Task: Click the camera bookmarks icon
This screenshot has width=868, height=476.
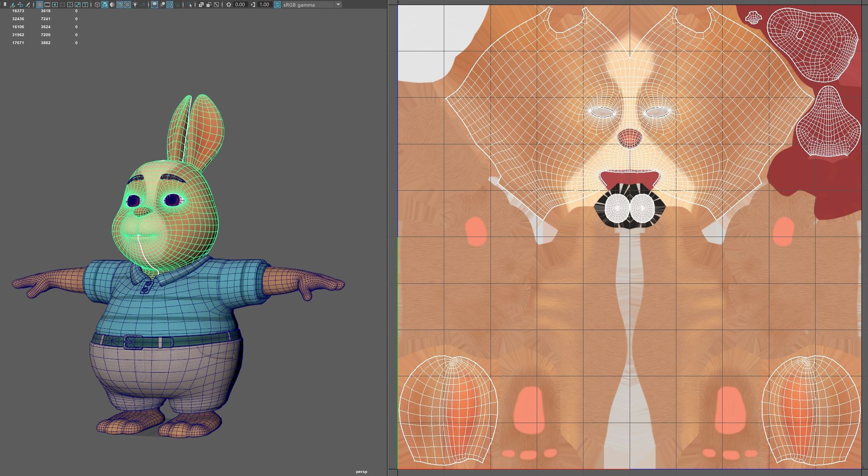Action: point(5,5)
